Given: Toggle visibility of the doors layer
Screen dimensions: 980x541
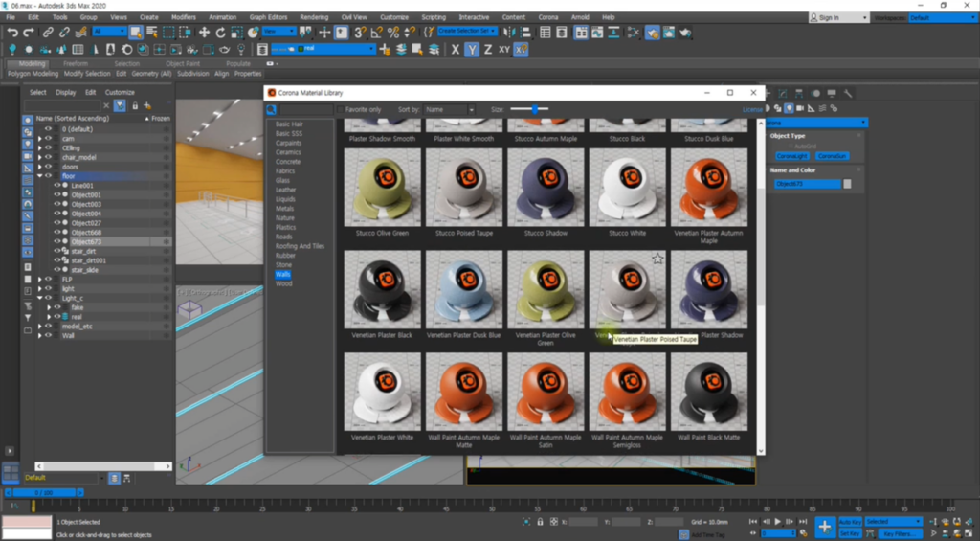Looking at the screenshot, I should pos(48,167).
